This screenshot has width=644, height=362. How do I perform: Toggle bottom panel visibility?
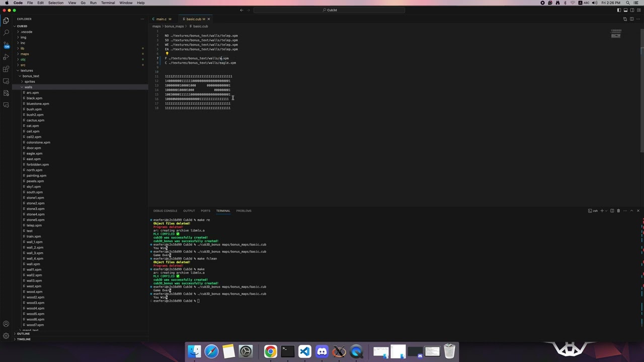pos(626,10)
